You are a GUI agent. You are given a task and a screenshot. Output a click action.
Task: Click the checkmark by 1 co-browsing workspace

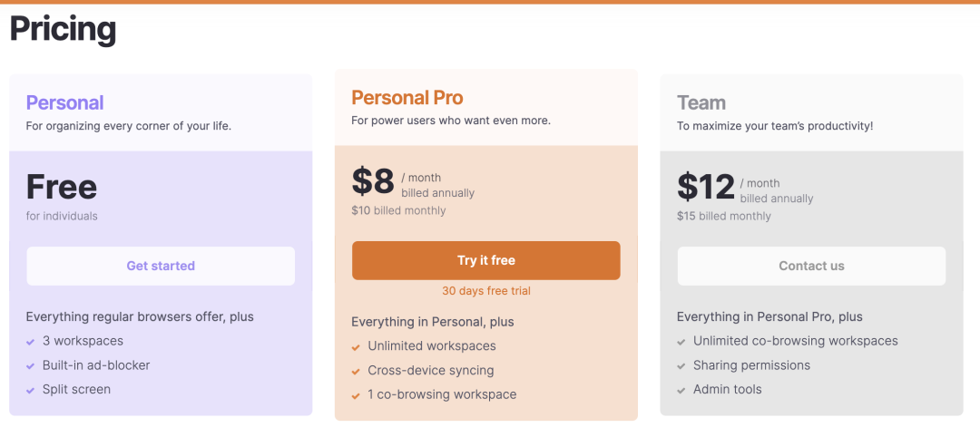click(356, 396)
